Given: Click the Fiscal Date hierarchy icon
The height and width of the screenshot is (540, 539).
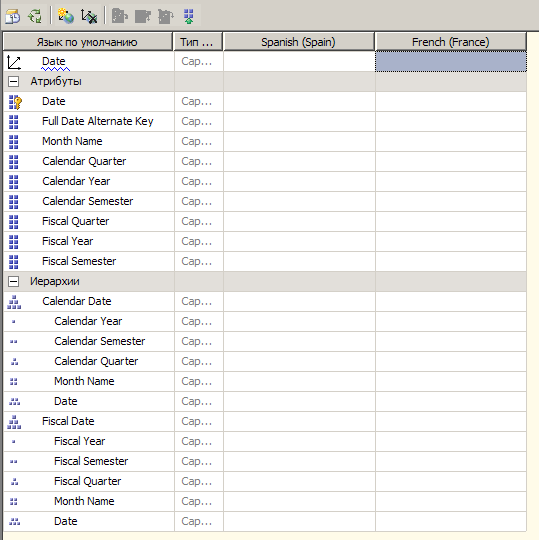Looking at the screenshot, I should pyautogui.click(x=14, y=422).
